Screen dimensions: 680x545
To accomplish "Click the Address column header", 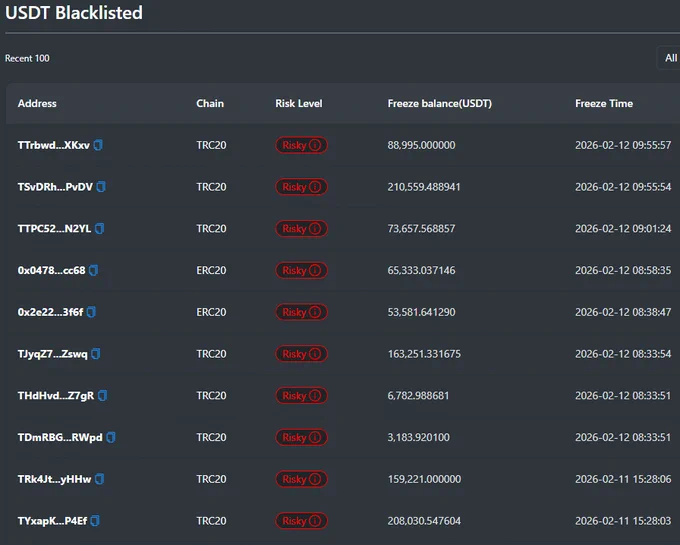I will (37, 103).
